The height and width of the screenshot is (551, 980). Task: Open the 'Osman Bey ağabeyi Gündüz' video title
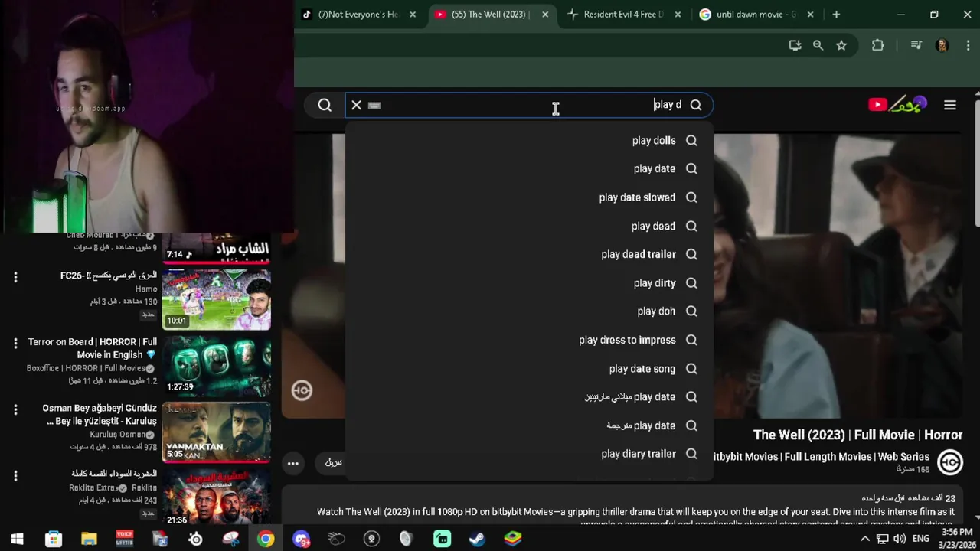click(x=100, y=415)
